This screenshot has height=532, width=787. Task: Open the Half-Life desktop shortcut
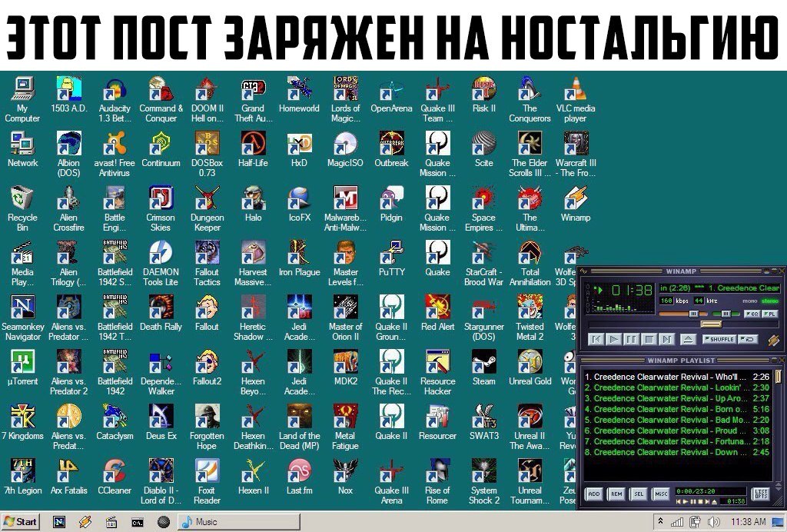click(x=253, y=145)
